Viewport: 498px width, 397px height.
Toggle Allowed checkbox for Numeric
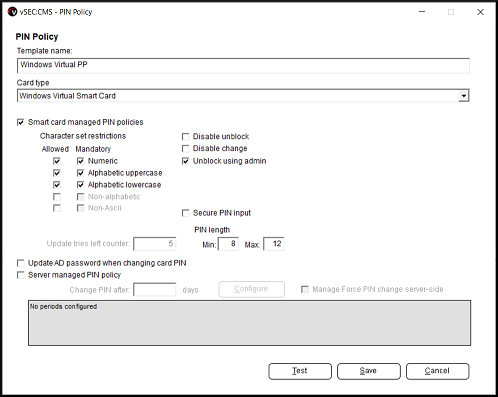click(57, 161)
